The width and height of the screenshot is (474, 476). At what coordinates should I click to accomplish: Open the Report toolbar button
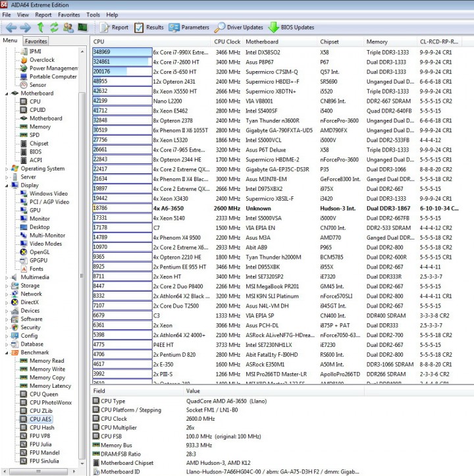click(x=115, y=27)
